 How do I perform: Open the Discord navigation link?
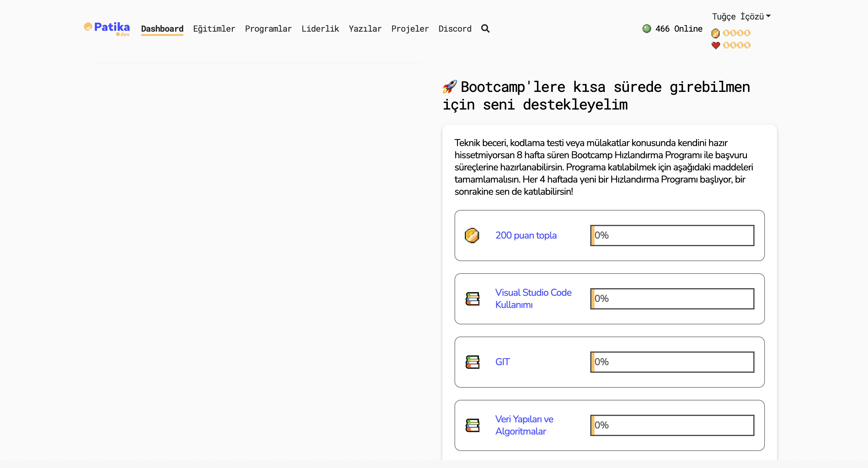coord(455,29)
